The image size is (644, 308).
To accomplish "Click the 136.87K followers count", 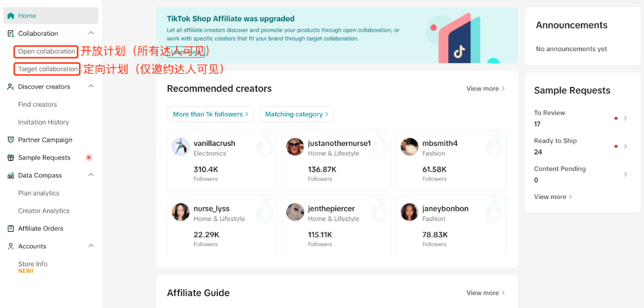I will (323, 169).
